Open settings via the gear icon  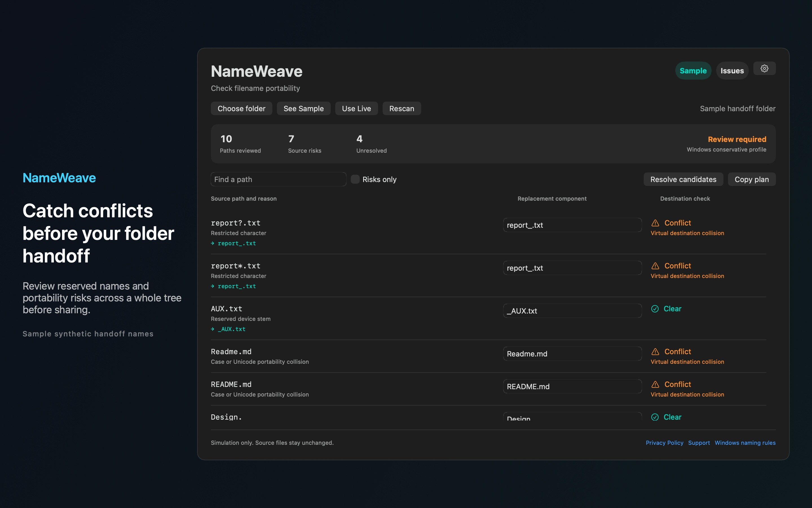[764, 69]
